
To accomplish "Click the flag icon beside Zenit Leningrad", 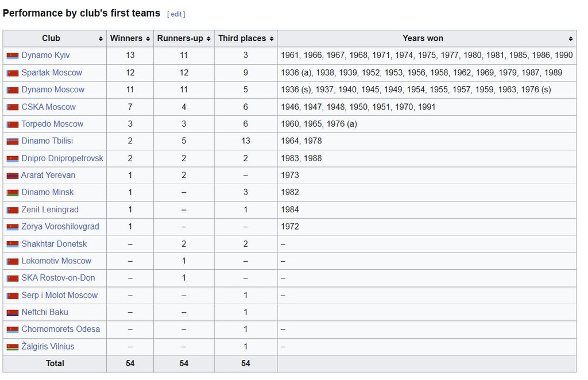I will pyautogui.click(x=13, y=210).
